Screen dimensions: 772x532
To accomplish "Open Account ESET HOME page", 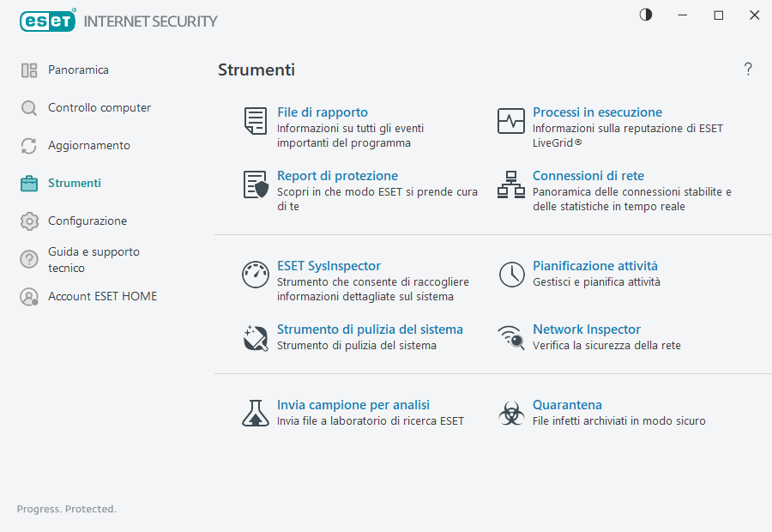I will point(102,297).
